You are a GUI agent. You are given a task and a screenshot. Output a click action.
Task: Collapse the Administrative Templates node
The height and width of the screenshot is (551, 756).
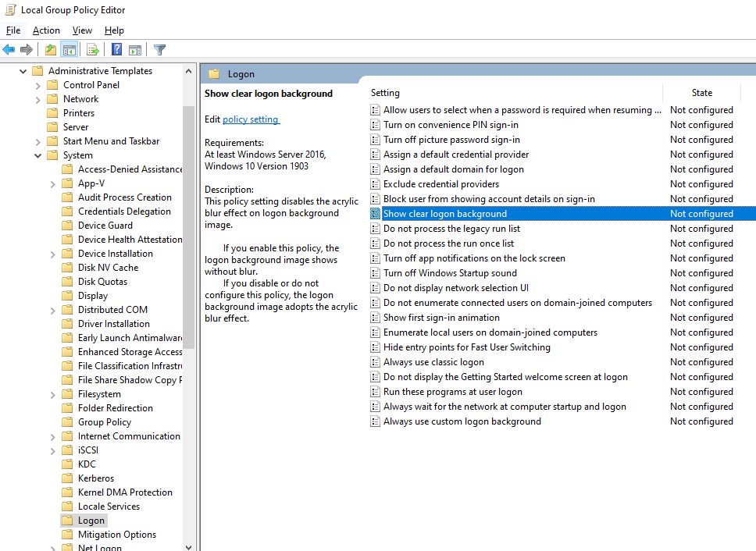23,71
